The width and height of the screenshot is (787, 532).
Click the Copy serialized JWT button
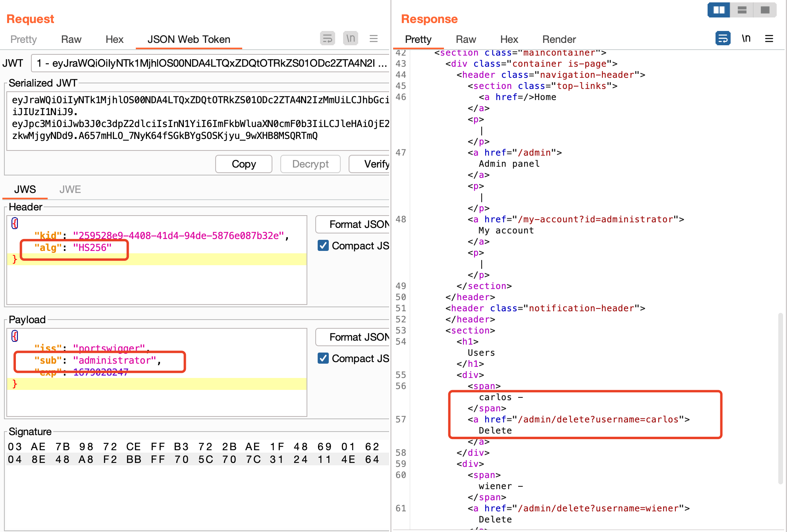pyautogui.click(x=243, y=164)
